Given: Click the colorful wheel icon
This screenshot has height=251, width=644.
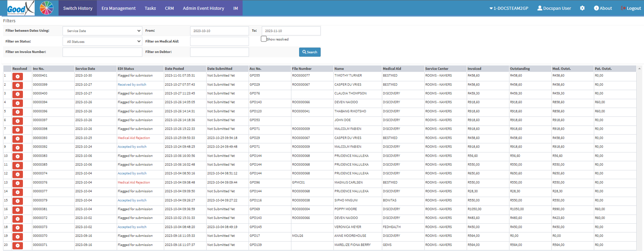Looking at the screenshot, I should click(x=46, y=8).
